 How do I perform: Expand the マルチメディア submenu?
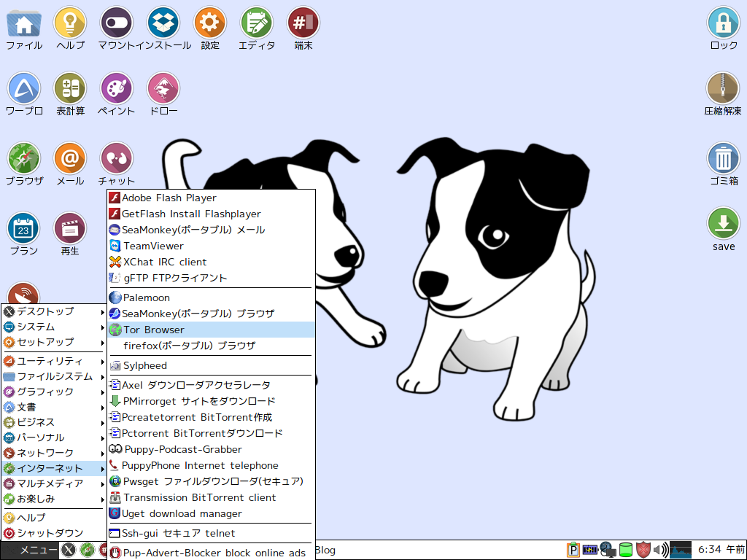point(53,483)
